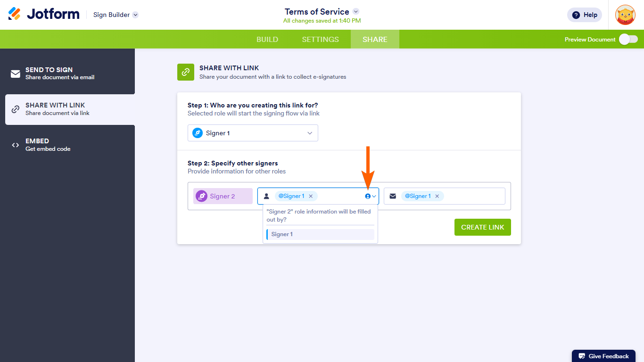Switch to the Build tab
This screenshot has height=362, width=644.
click(267, 39)
